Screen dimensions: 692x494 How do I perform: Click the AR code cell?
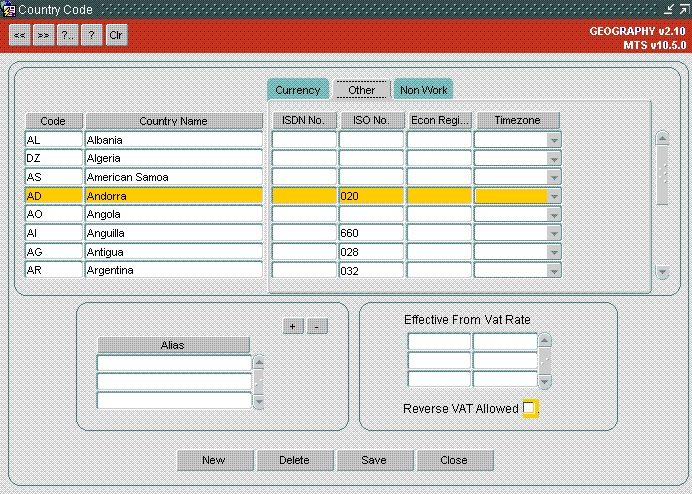54,270
